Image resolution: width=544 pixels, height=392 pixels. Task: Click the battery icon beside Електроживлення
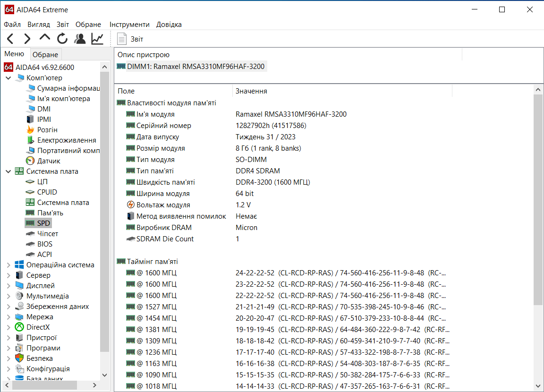30,140
